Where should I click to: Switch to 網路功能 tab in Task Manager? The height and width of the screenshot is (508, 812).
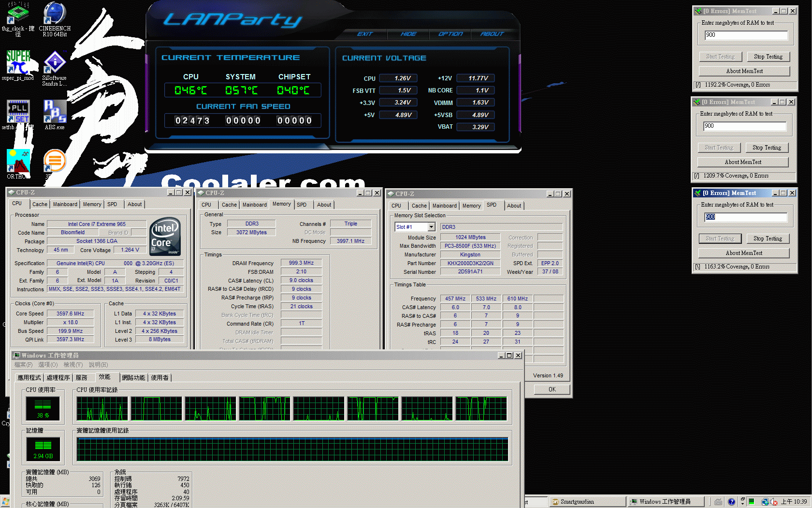133,378
